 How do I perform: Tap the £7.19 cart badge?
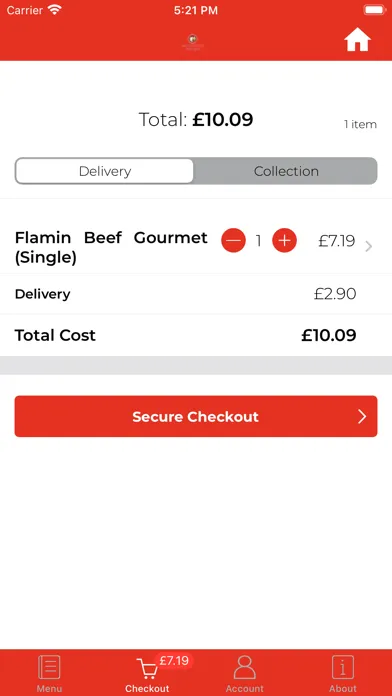(x=174, y=661)
